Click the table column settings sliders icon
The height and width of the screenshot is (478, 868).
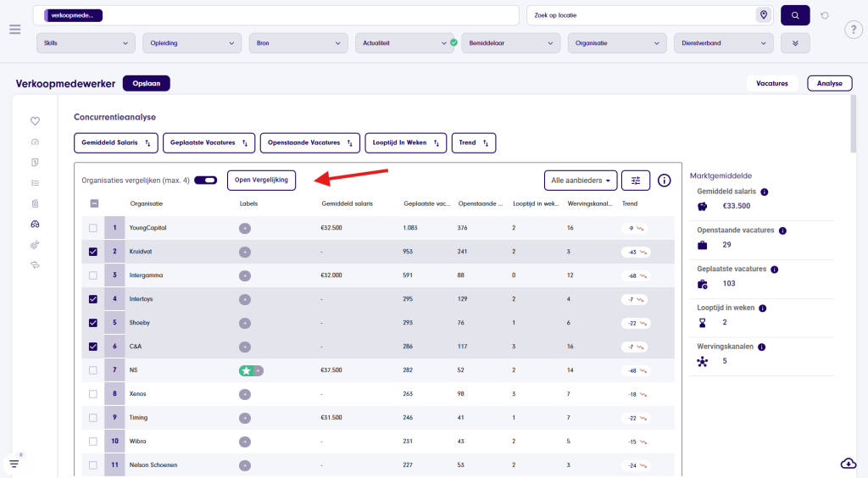coord(636,181)
